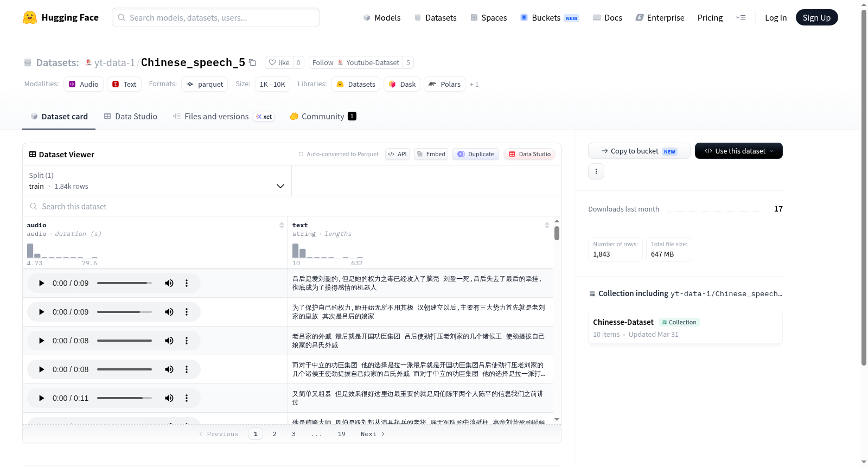
Task: Expand the Split train dropdown
Action: [x=157, y=181]
